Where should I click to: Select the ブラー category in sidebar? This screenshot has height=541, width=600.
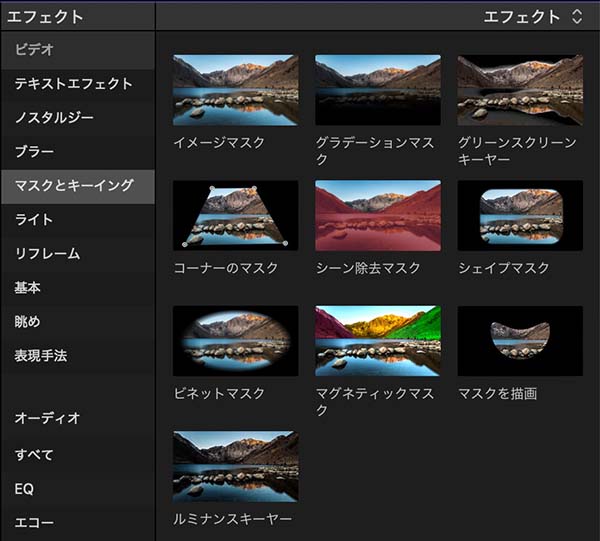coord(35,152)
